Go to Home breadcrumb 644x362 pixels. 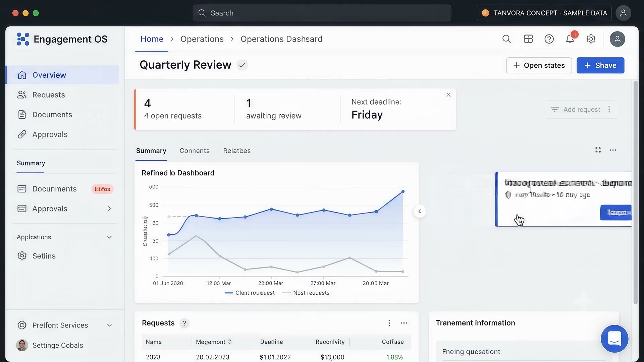[152, 39]
